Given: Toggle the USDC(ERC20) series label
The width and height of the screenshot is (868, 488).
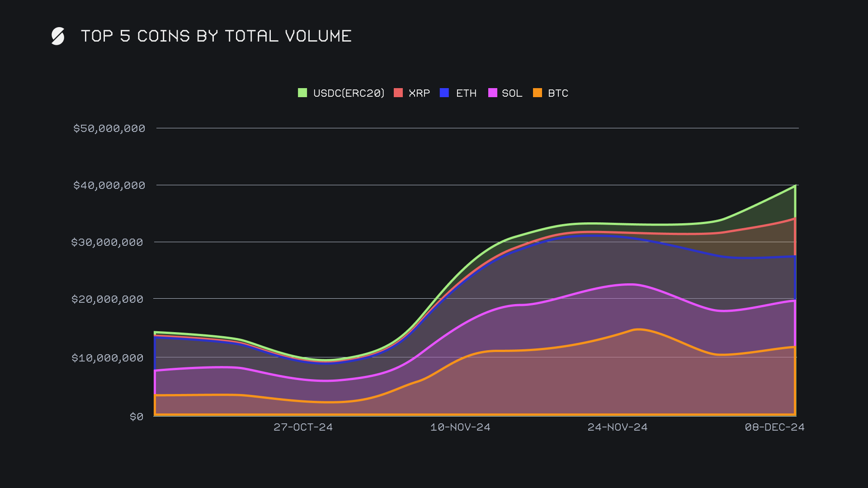Looking at the screenshot, I should tap(349, 93).
